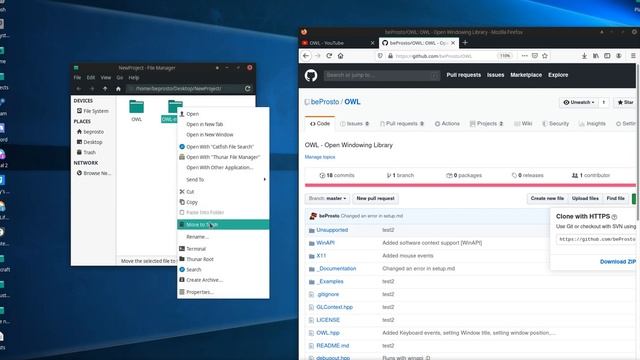This screenshot has width=640, height=360.
Task: Switch to Wiki tab
Action: (523, 124)
